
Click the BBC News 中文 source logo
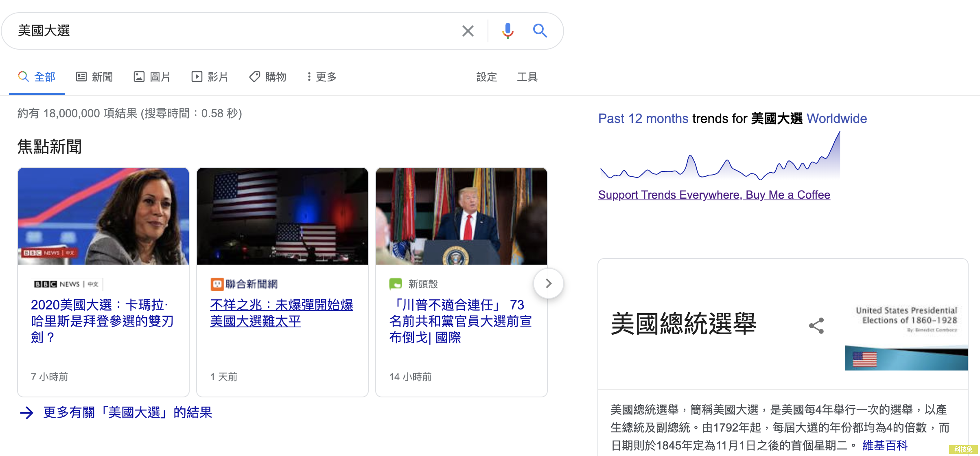pos(67,284)
